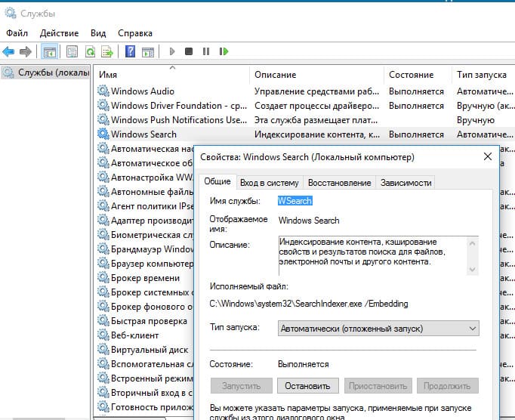Image resolution: width=515 pixels, height=420 pixels.
Task: Click gear icon of Windows Search row
Action: 103,134
